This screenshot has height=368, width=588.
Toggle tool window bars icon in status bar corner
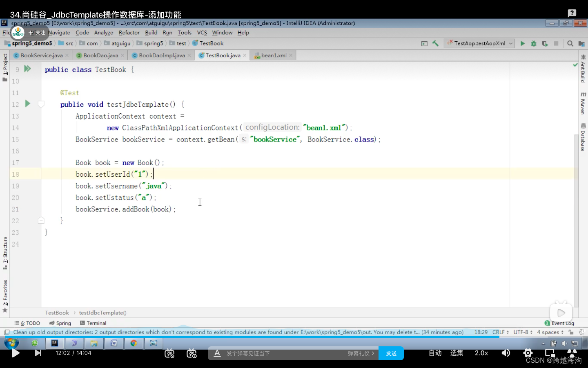tap(7, 332)
